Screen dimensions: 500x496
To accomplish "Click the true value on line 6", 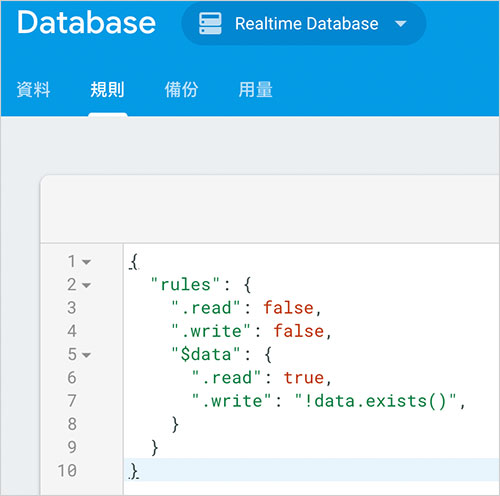I will 304,378.
